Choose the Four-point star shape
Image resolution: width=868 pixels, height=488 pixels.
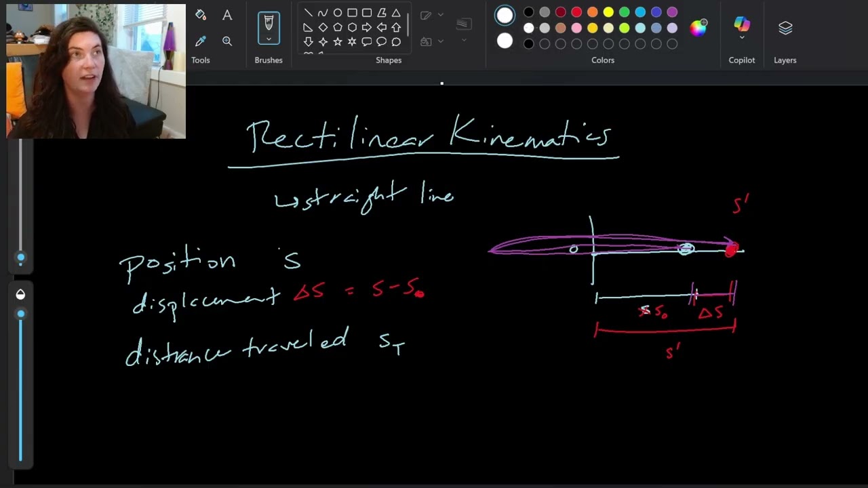pos(323,42)
